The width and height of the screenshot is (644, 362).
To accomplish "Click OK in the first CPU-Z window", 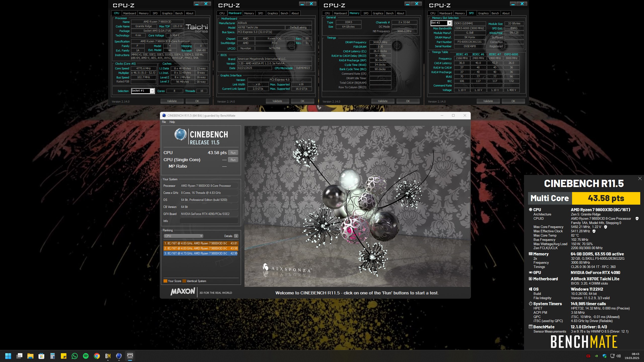I will 197,101.
